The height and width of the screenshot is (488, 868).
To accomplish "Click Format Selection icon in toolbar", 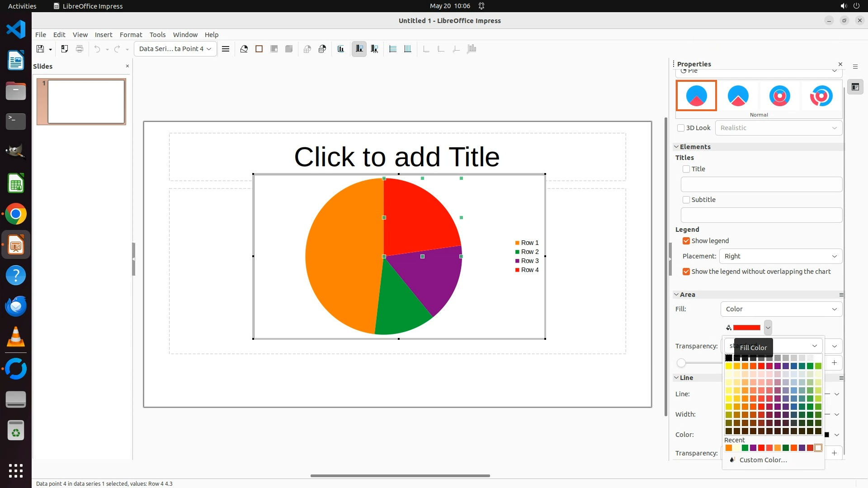I will tap(226, 49).
